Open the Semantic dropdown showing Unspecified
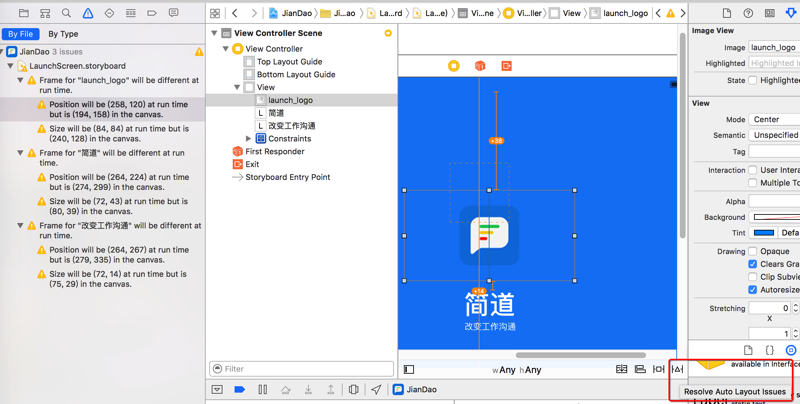This screenshot has width=800, height=404. (774, 135)
